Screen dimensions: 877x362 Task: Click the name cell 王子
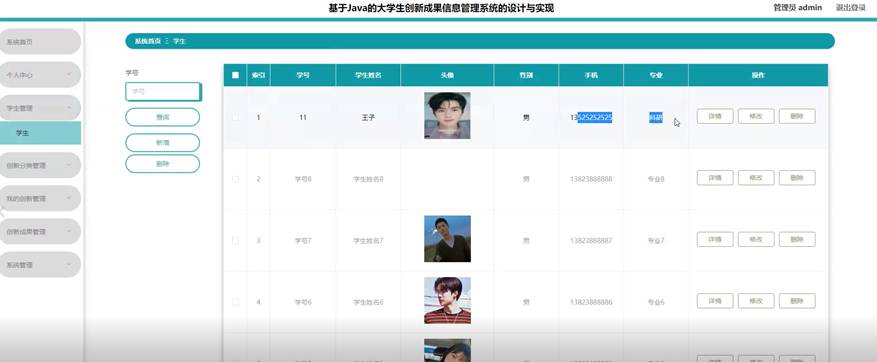coord(367,118)
